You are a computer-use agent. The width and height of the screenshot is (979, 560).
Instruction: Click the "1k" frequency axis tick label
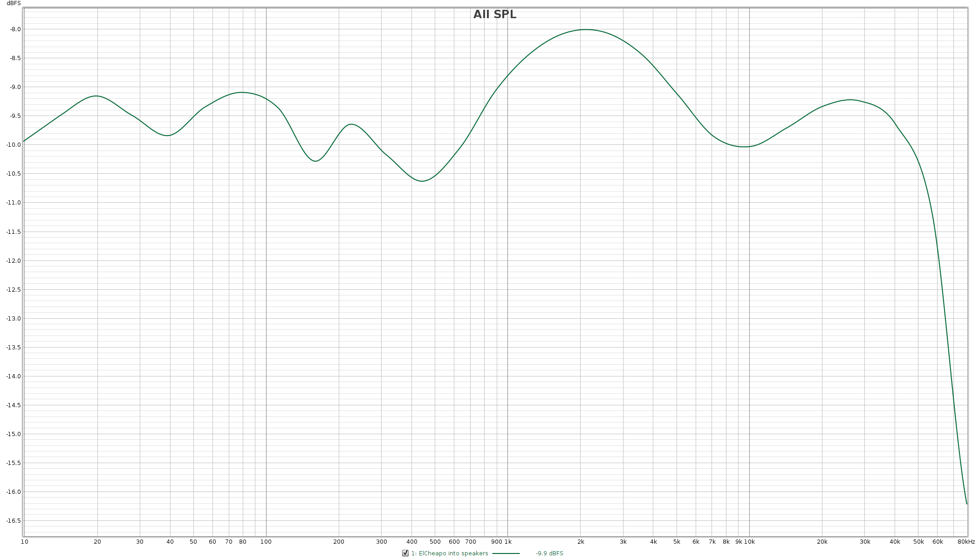507,542
